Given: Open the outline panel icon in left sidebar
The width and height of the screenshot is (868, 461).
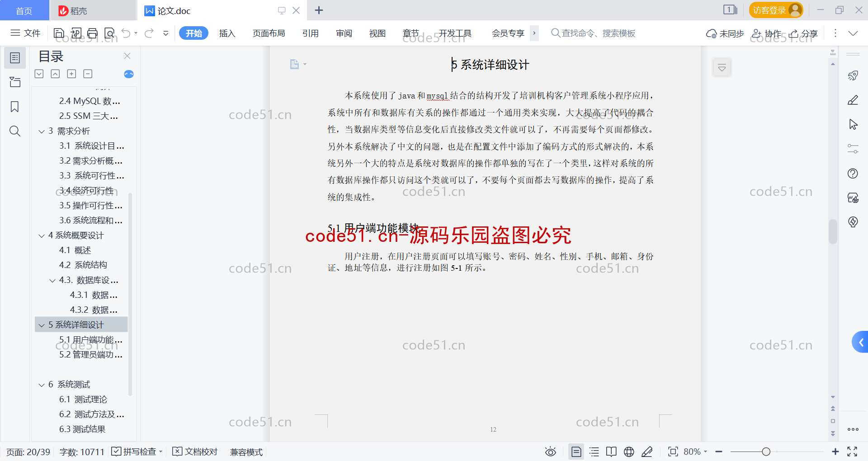Looking at the screenshot, I should click(x=15, y=58).
